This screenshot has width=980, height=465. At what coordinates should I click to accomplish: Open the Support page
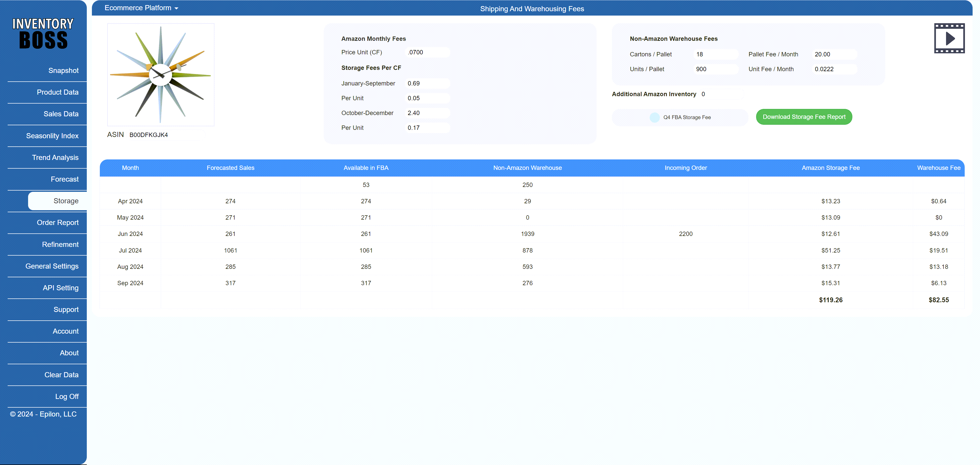(66, 309)
